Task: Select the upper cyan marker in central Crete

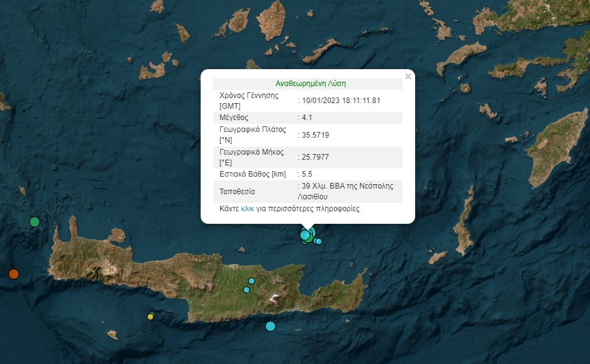Action: 252,281
